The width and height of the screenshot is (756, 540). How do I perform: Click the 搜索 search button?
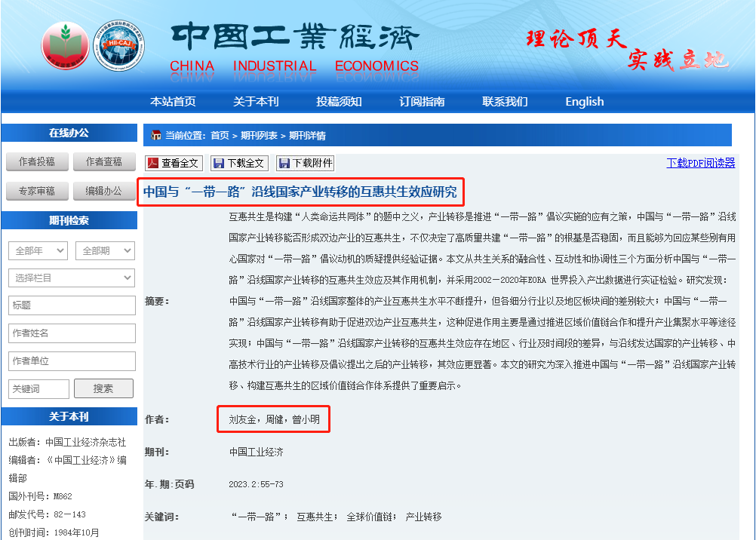coord(103,388)
